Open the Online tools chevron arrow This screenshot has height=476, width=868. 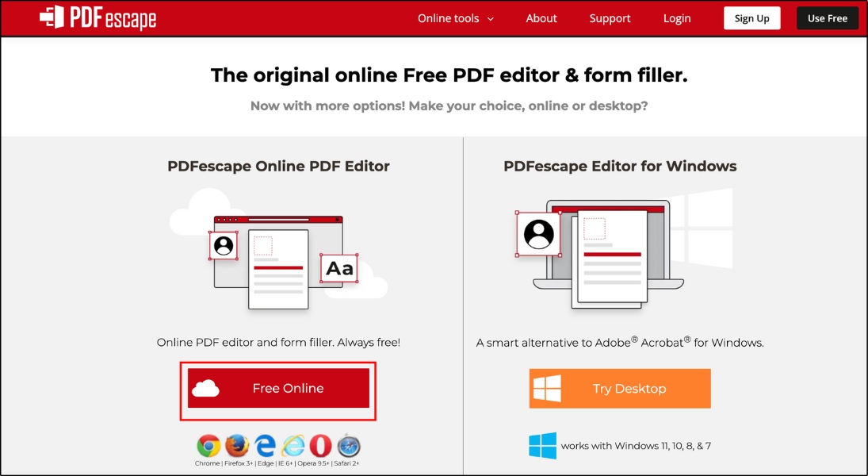pyautogui.click(x=489, y=18)
